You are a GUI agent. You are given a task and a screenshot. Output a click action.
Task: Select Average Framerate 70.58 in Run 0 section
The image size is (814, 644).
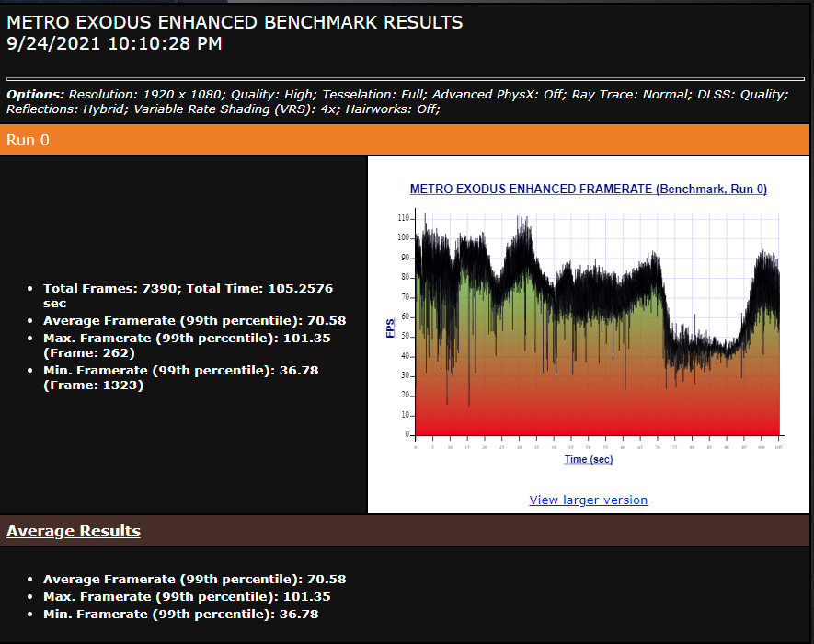coord(194,320)
